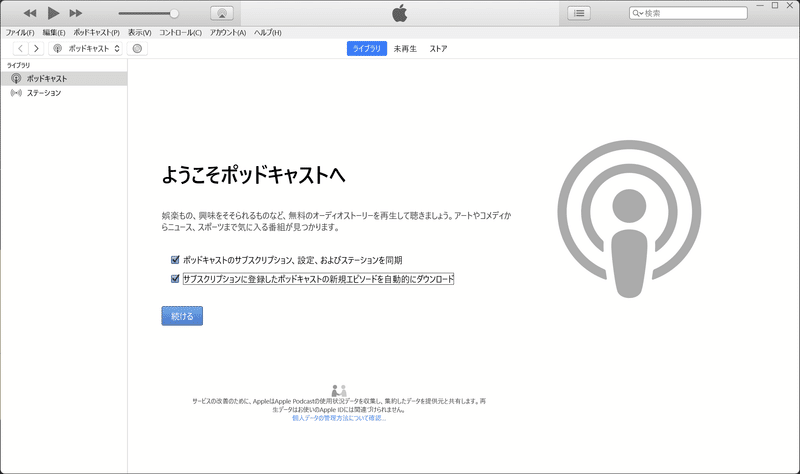
Task: Toggle the auto-download new episodes checkbox
Action: pos(175,279)
